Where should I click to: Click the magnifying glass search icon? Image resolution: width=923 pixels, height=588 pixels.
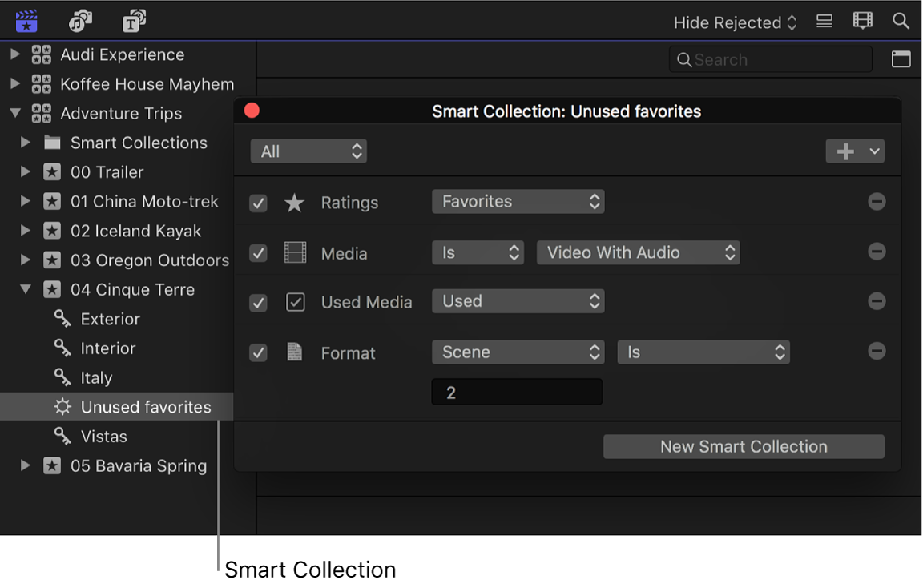click(901, 22)
